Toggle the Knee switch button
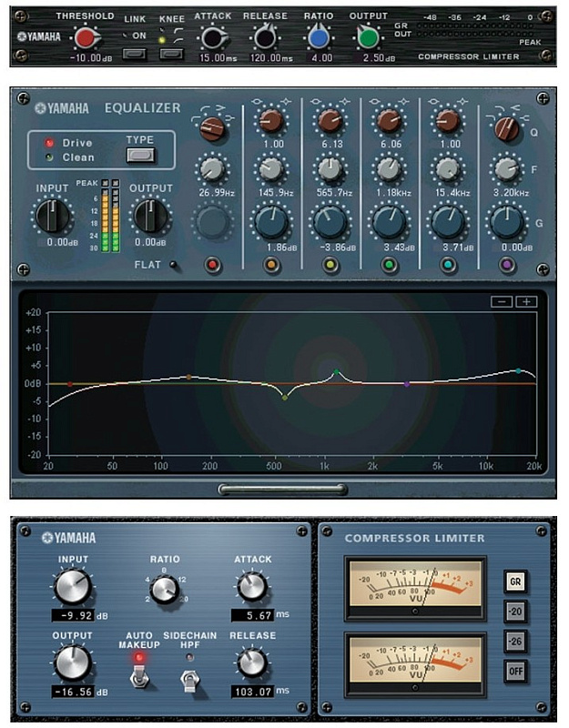 171,55
